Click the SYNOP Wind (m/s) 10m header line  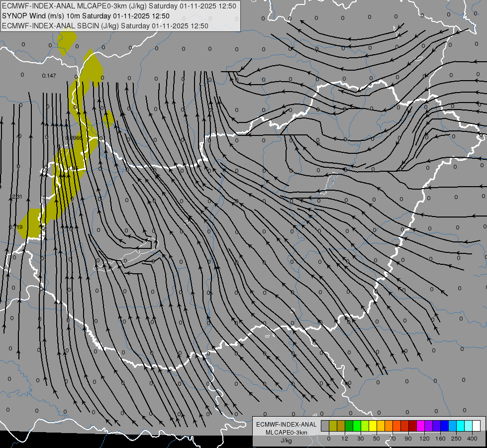[x=86, y=16]
